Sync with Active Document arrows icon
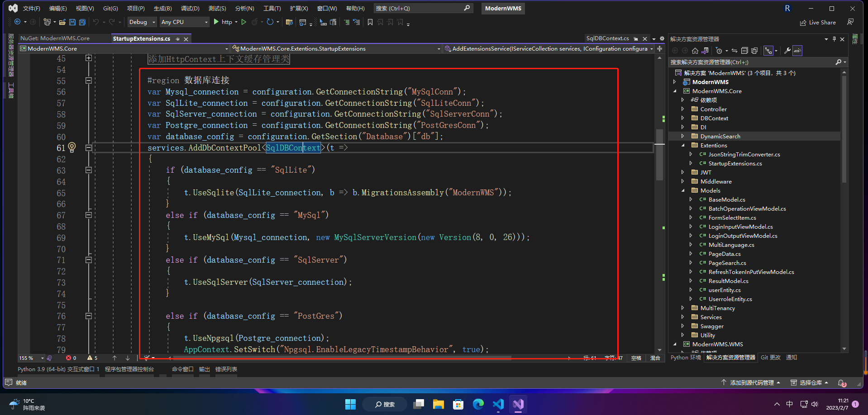 (734, 51)
